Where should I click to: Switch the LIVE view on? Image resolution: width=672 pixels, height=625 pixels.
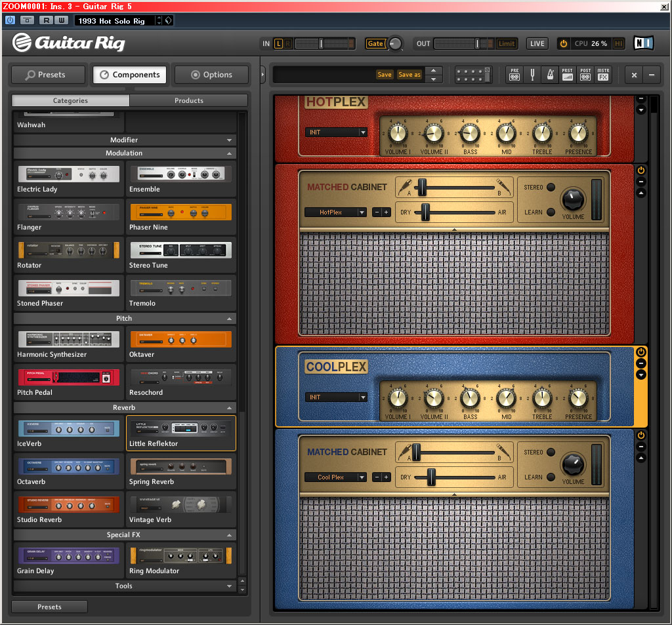pyautogui.click(x=537, y=43)
